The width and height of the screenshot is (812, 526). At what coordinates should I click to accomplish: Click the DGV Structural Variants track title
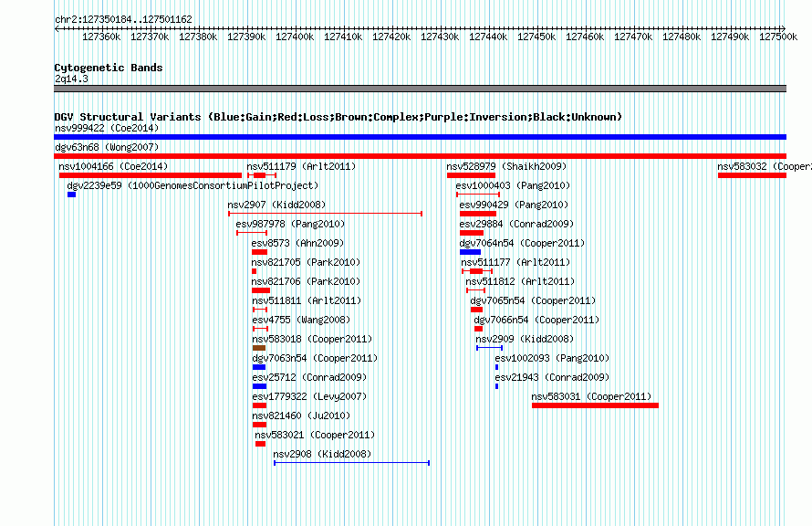pyautogui.click(x=338, y=117)
